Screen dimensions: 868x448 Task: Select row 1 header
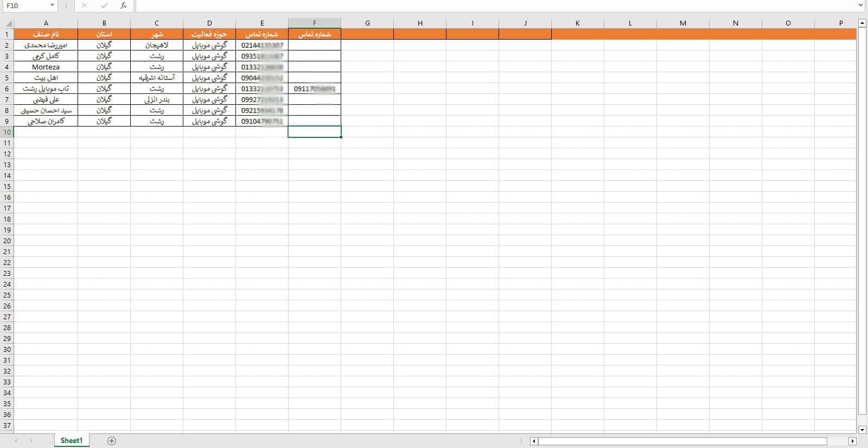tap(7, 34)
